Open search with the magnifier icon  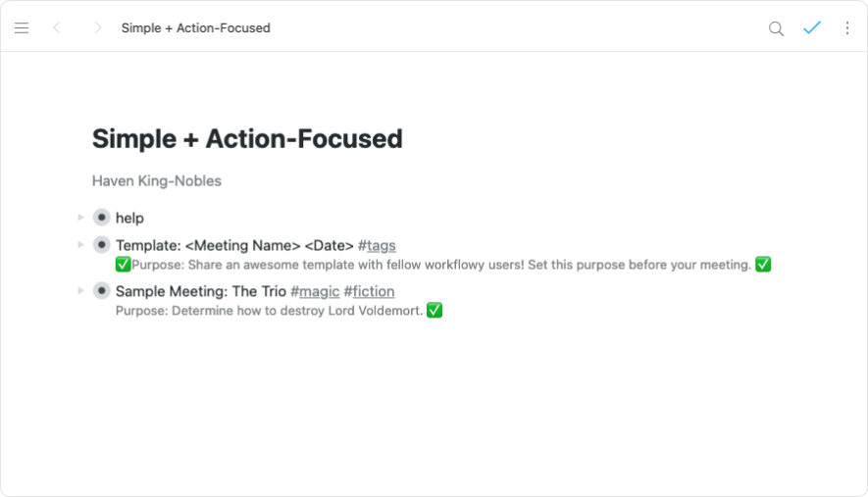click(776, 28)
